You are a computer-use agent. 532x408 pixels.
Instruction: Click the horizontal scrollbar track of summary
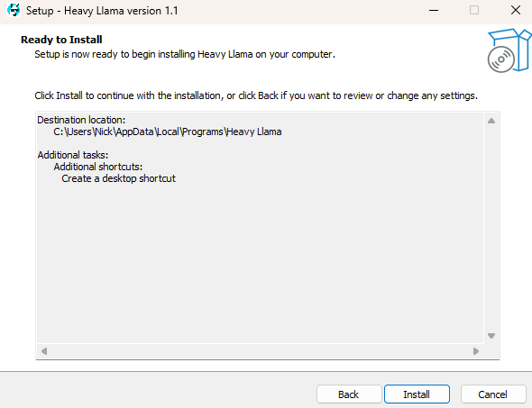click(x=260, y=351)
